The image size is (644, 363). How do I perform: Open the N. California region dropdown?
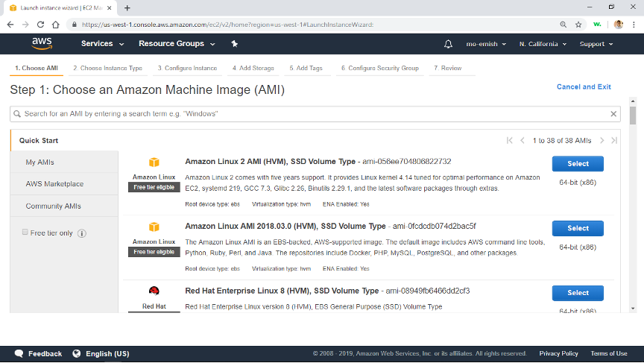coord(543,44)
